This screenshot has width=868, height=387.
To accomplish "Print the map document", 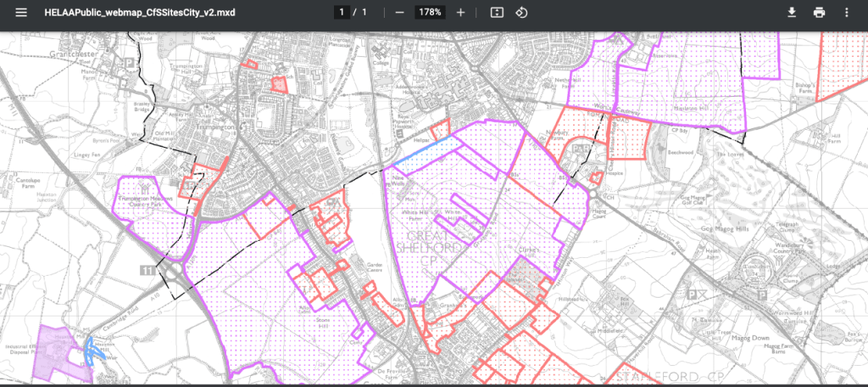I will [819, 13].
